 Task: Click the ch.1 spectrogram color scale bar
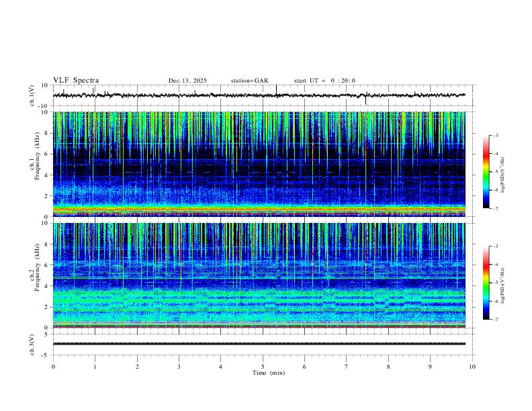coord(486,171)
